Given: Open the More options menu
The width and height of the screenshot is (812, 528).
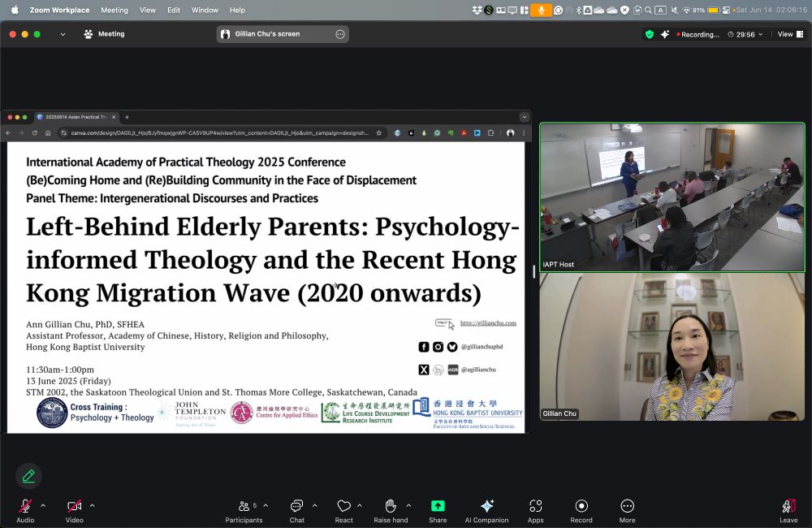Looking at the screenshot, I should [x=627, y=510].
